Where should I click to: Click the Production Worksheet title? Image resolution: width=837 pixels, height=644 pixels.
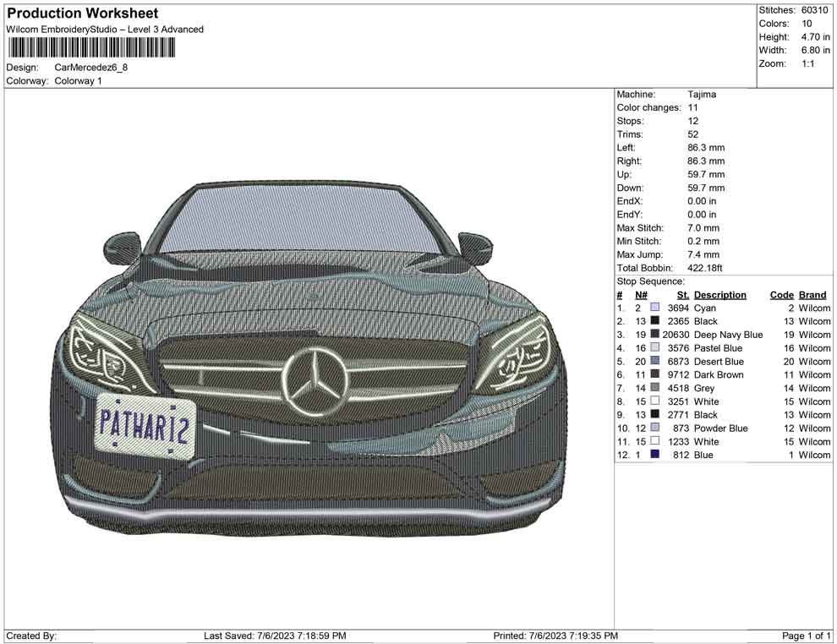click(x=83, y=14)
